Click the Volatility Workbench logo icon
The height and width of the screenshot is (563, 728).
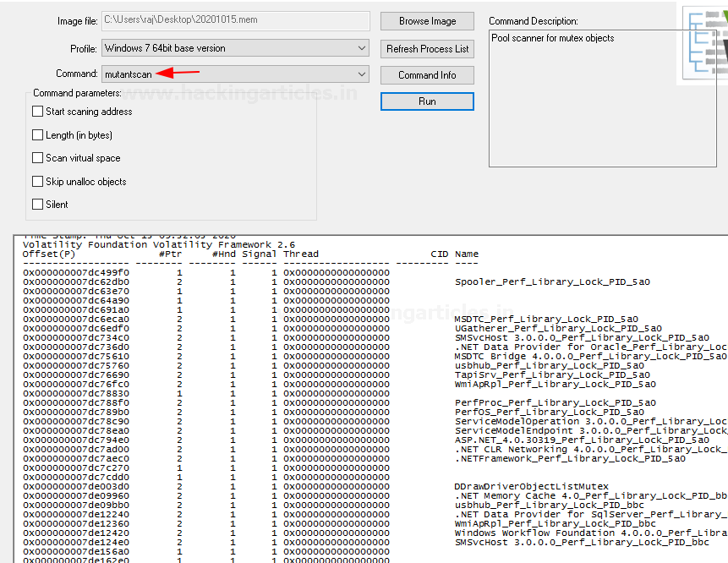[x=704, y=44]
